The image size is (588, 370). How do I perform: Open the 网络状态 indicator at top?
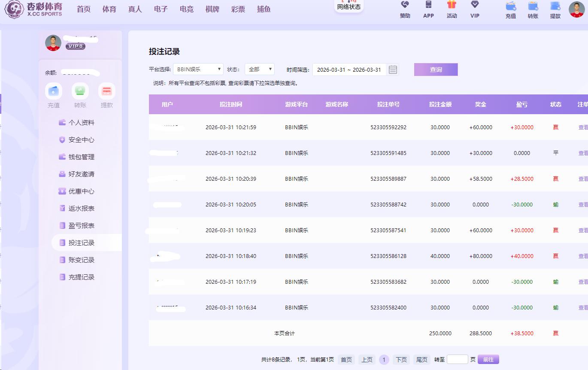[x=349, y=6]
